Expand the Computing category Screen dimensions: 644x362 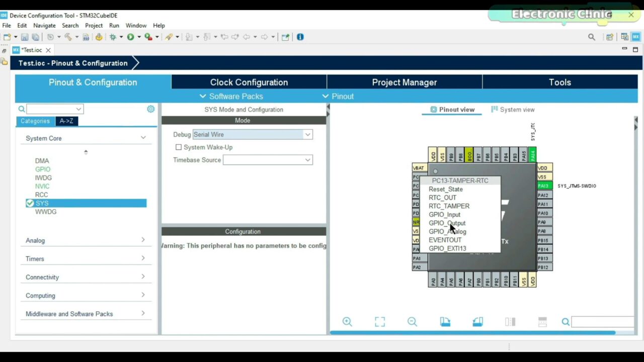coord(143,295)
